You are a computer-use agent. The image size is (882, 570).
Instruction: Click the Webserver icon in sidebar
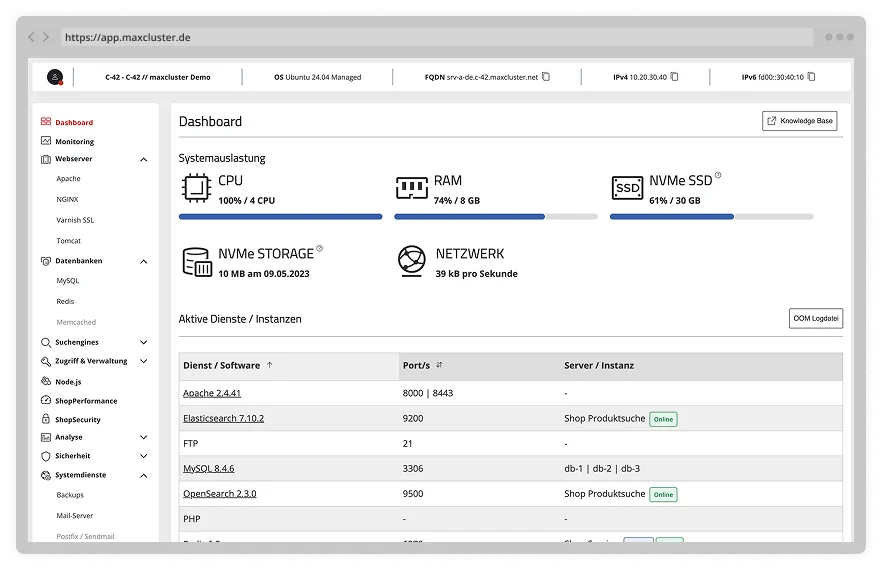(46, 159)
